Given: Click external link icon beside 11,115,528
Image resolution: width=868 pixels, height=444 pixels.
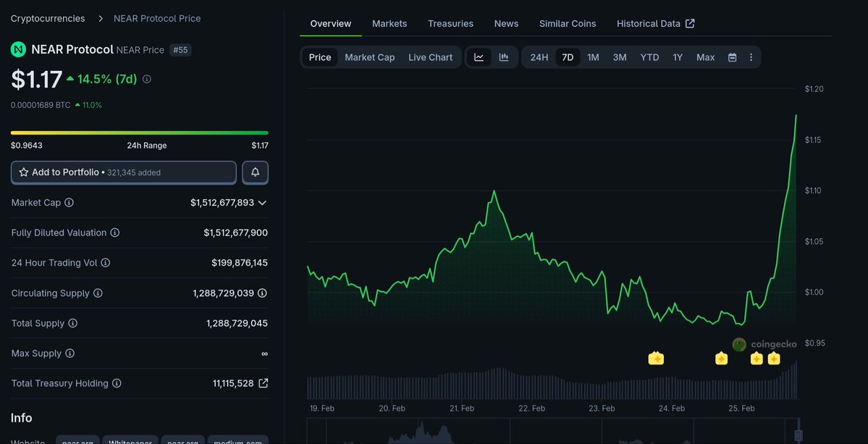Looking at the screenshot, I should (x=264, y=383).
